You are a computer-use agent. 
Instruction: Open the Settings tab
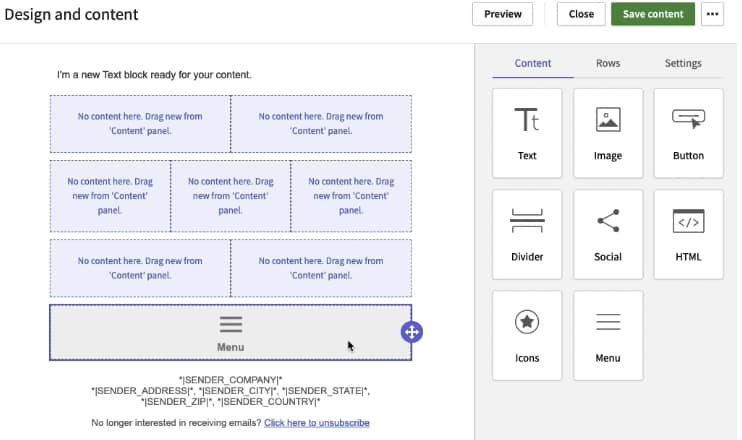(x=683, y=63)
